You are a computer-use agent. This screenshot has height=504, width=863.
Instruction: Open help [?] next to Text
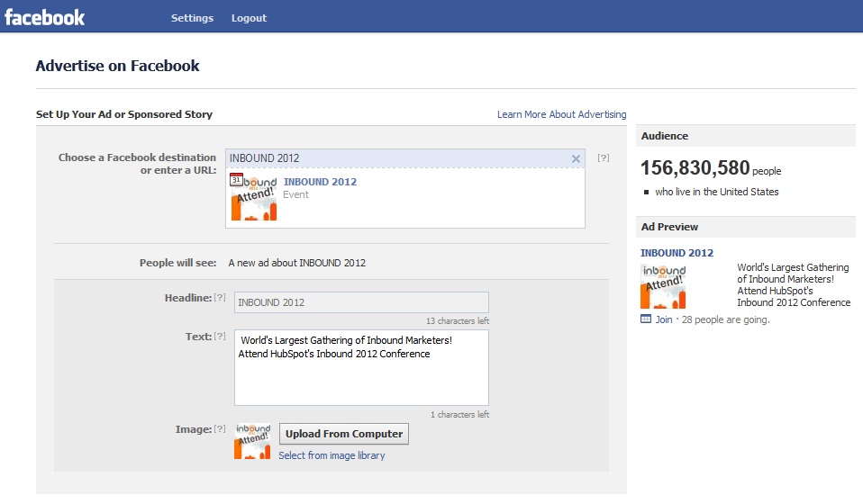(x=220, y=336)
